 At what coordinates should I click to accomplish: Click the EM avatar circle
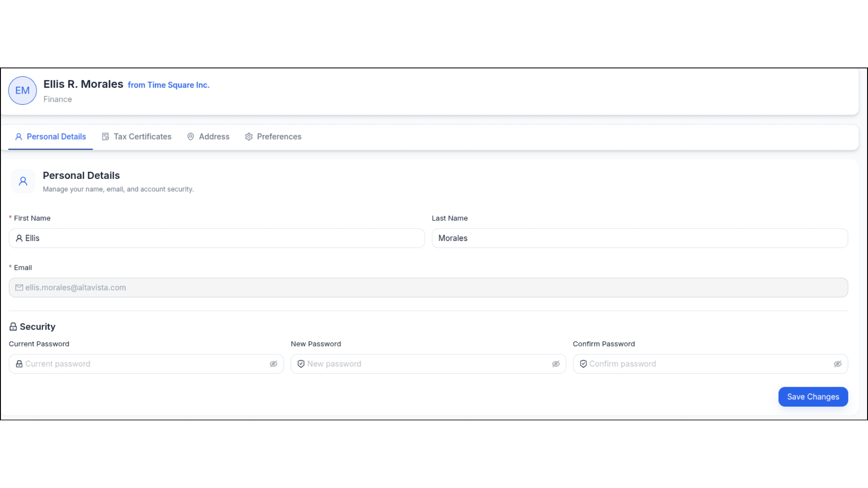(23, 90)
